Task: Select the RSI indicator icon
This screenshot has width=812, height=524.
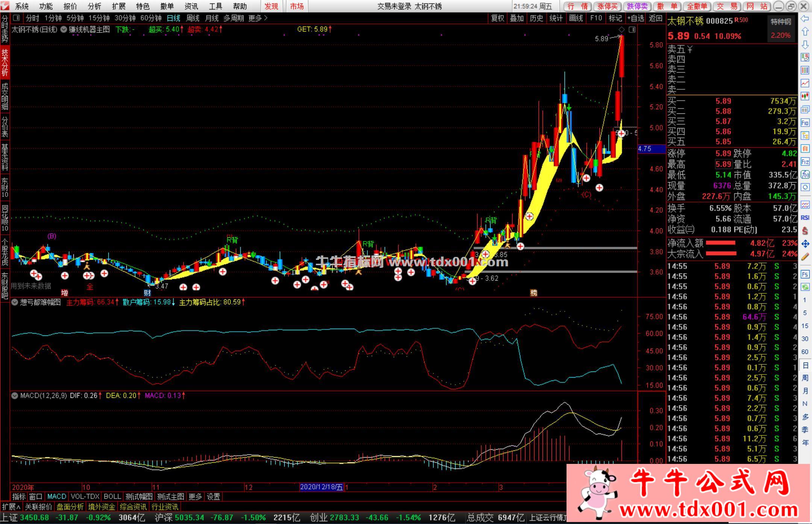Action: click(805, 218)
